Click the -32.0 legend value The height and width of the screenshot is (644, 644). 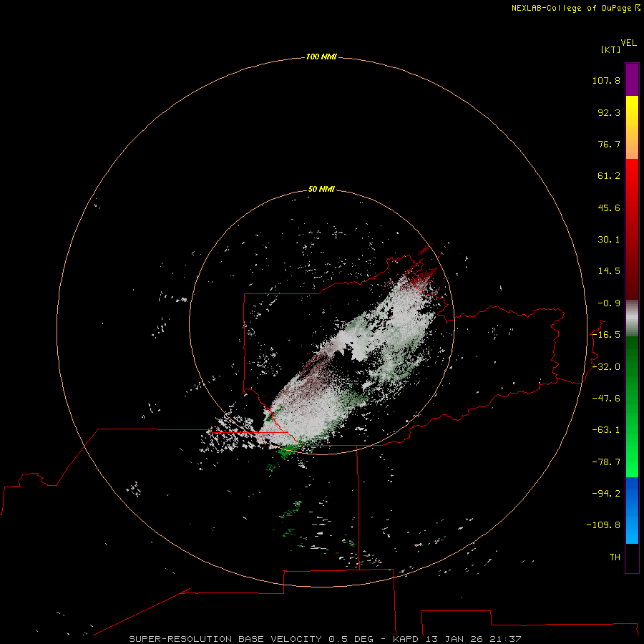point(606,367)
